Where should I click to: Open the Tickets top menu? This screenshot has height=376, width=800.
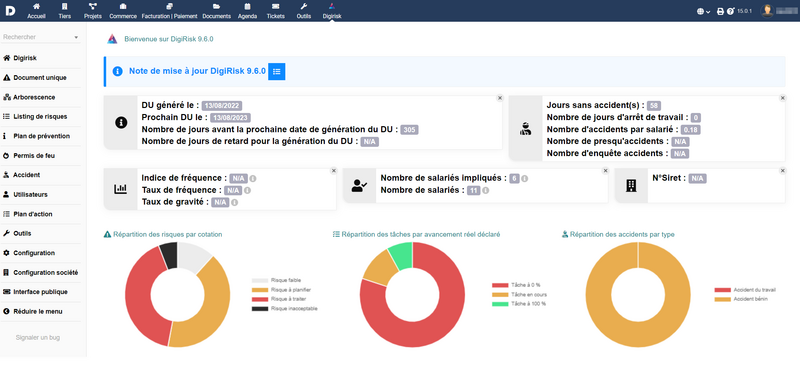tap(276, 11)
